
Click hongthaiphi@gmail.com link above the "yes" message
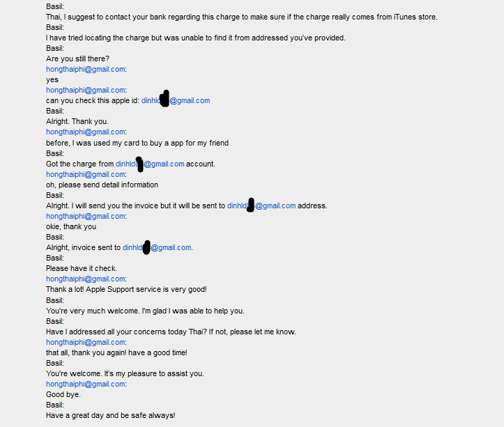(86, 69)
